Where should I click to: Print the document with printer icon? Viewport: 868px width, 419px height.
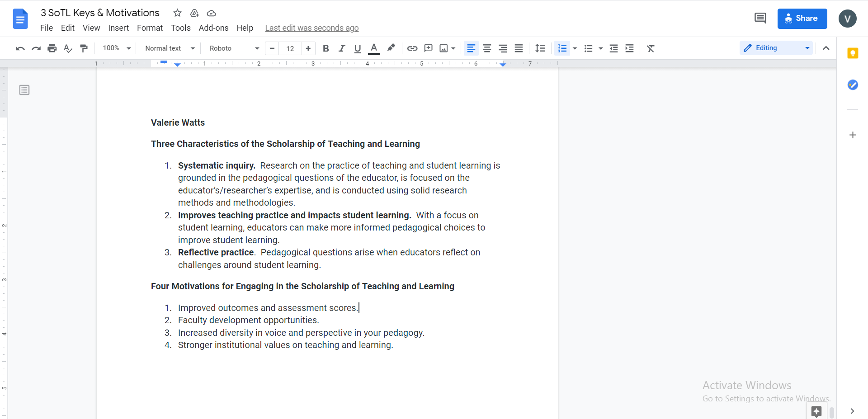click(x=52, y=48)
